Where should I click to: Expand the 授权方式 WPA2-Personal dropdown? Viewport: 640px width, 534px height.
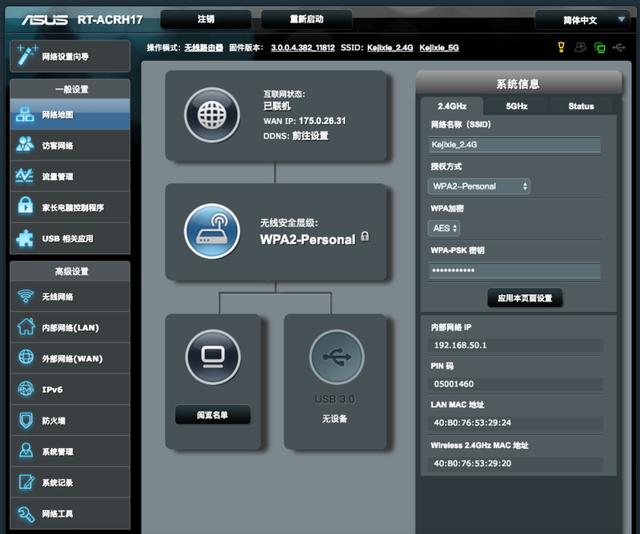pyautogui.click(x=479, y=186)
